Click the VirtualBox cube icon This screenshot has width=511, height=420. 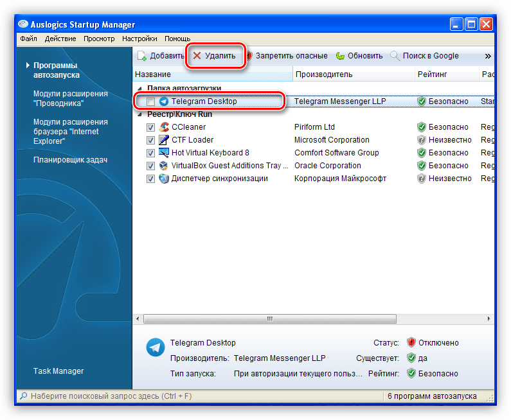point(164,166)
